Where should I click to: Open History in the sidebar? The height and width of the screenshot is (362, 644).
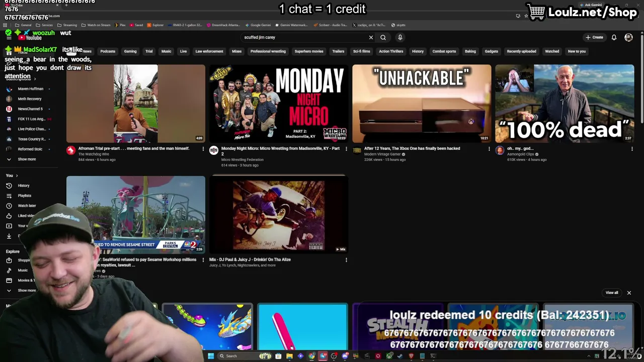pyautogui.click(x=24, y=186)
